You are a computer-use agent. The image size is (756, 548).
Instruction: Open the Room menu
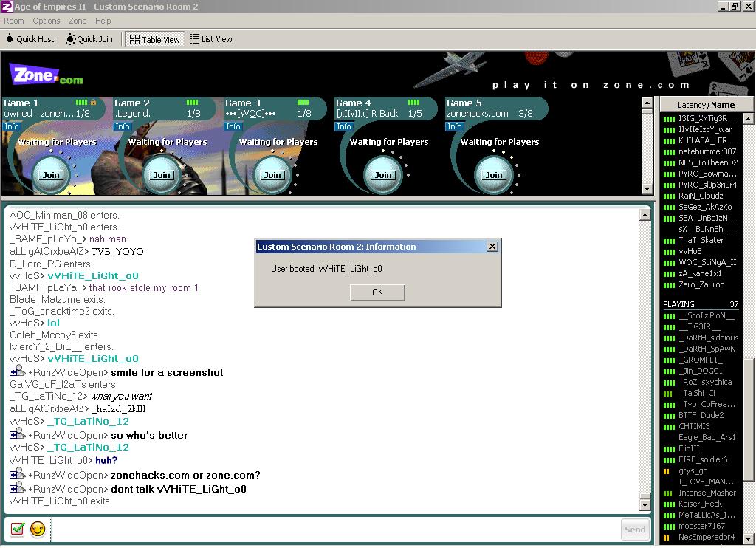coord(14,21)
